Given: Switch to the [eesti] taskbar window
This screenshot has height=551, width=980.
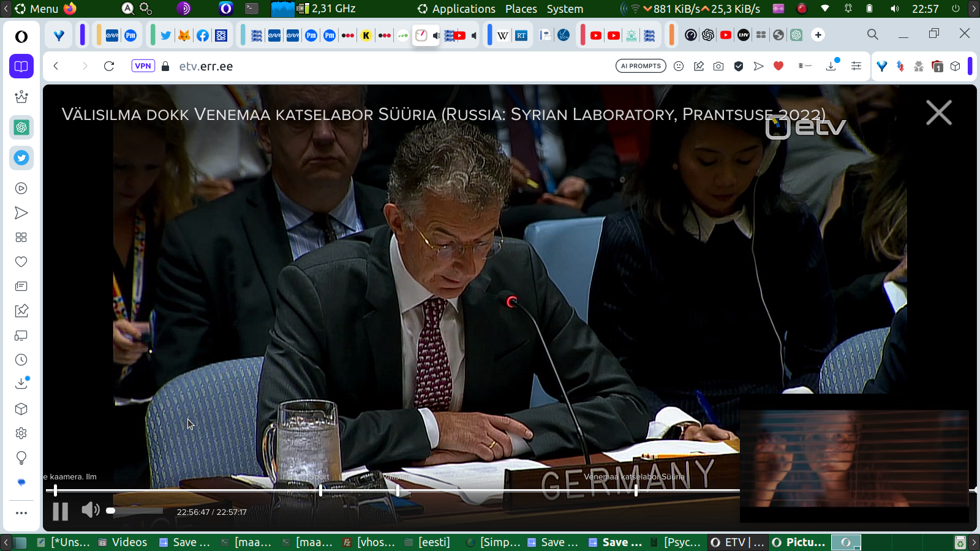Looking at the screenshot, I should click(x=428, y=542).
